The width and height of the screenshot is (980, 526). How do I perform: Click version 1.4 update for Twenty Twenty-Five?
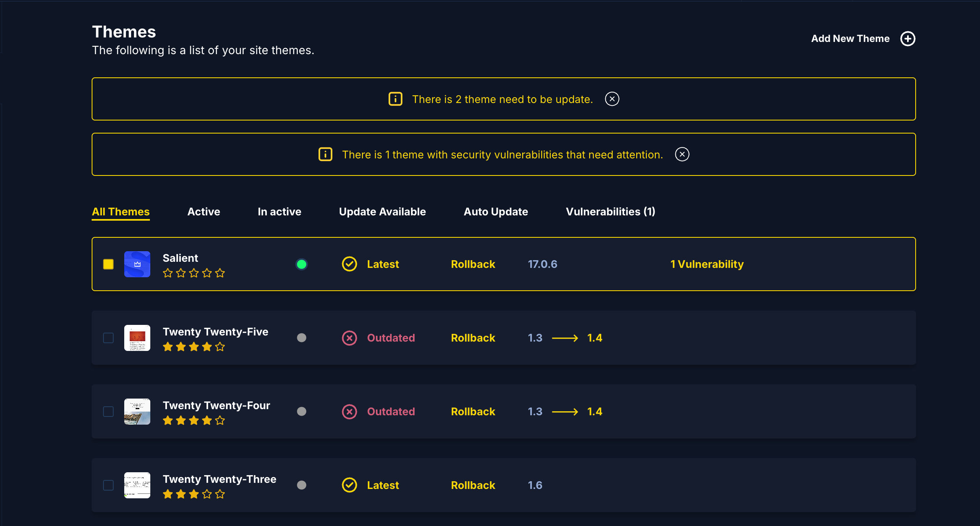pyautogui.click(x=594, y=338)
